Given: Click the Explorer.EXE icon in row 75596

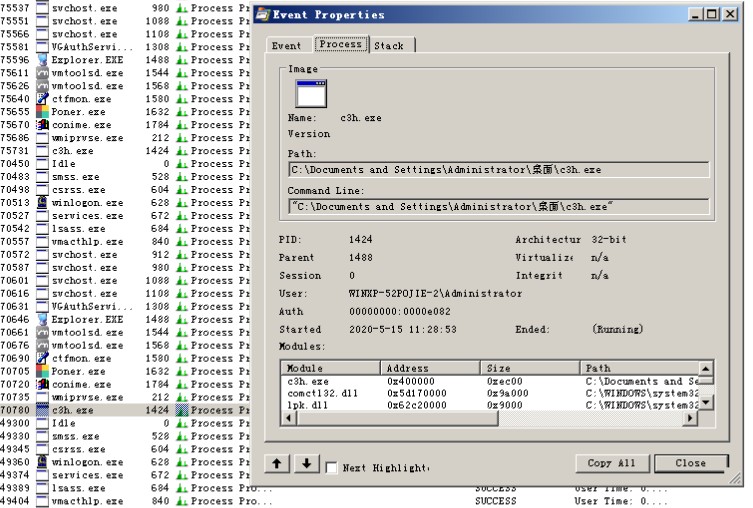Looking at the screenshot, I should click(42, 60).
